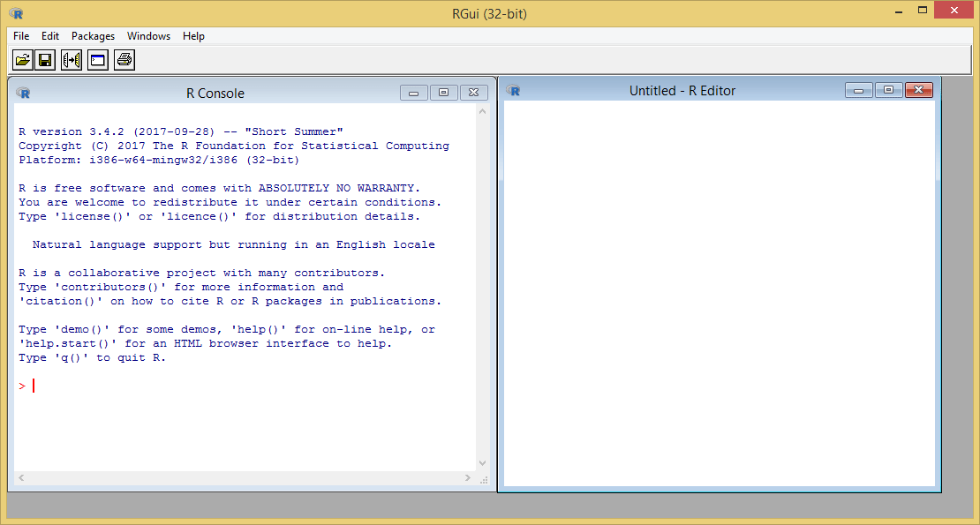Click the 'R version 3.4.2' line
This screenshot has width=980, height=525.
tap(181, 131)
